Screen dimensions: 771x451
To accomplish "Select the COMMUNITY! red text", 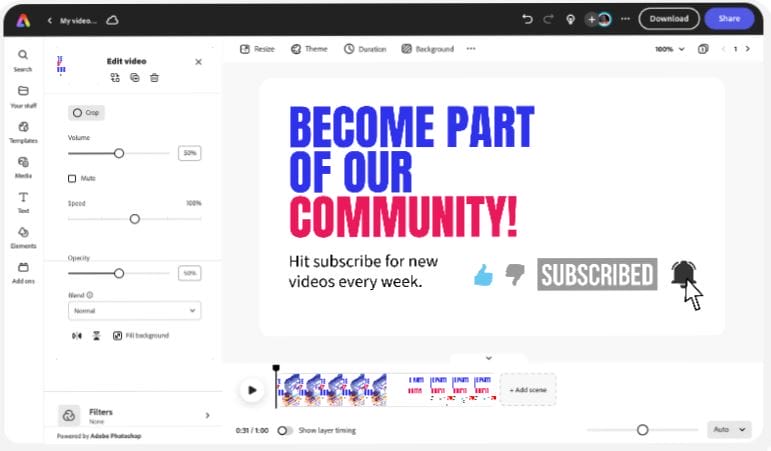I will tap(403, 217).
